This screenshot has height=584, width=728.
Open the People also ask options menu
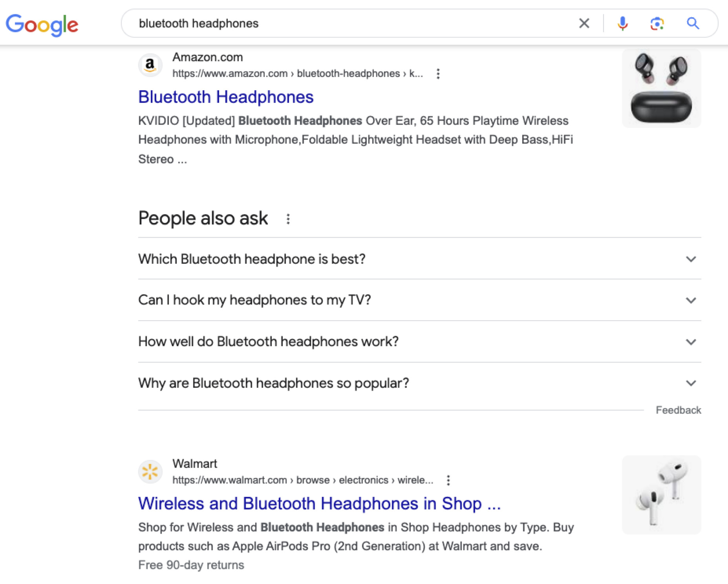tap(289, 219)
